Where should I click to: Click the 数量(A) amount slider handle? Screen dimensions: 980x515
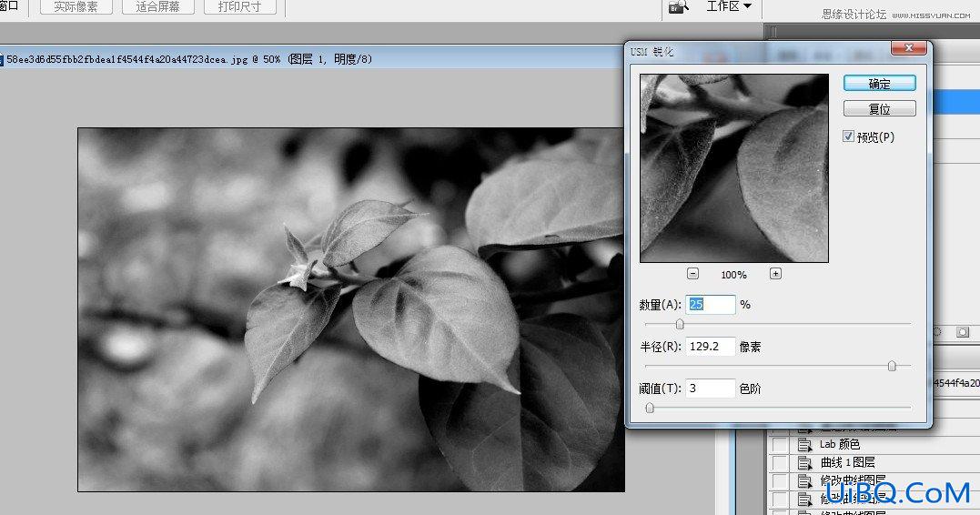click(x=680, y=324)
